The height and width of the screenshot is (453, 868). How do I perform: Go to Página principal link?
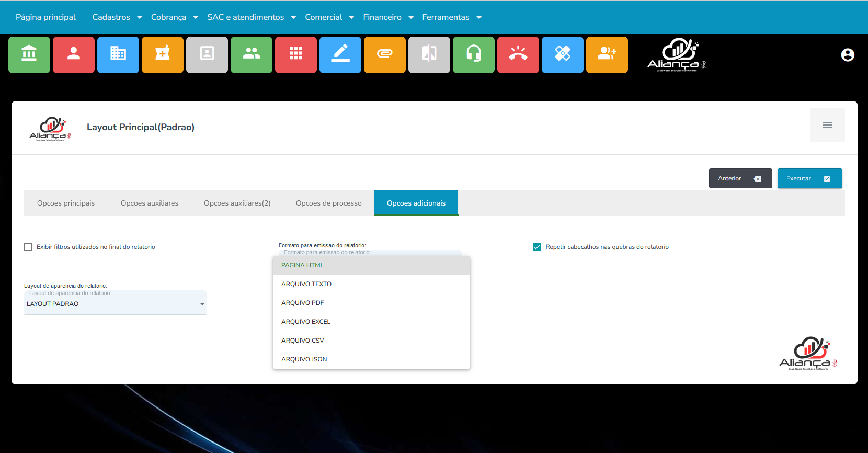[x=46, y=17]
